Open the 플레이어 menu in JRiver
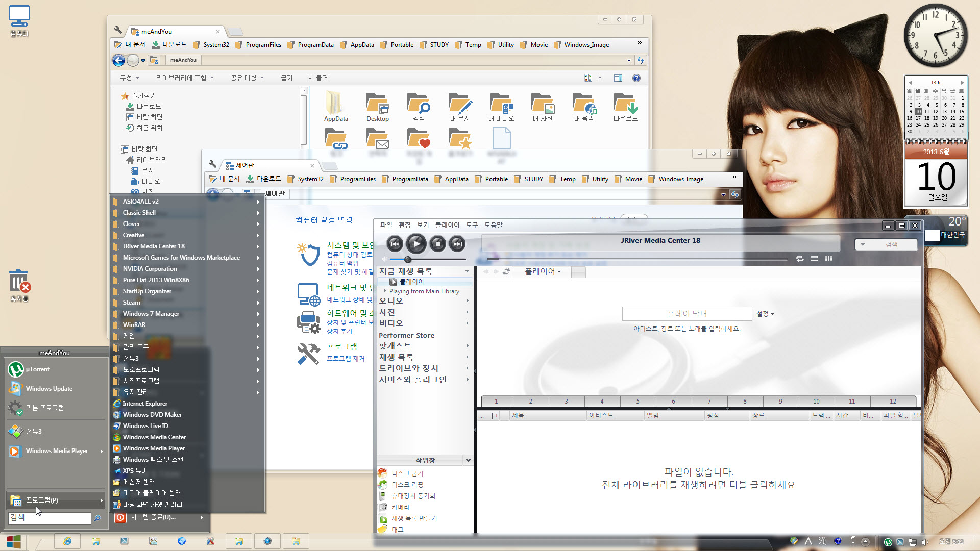The width and height of the screenshot is (980, 551). (x=447, y=225)
